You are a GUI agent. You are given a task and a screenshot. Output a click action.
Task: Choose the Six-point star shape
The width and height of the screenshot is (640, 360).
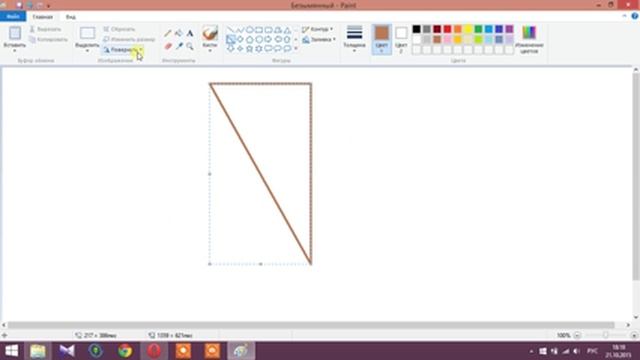pos(259,49)
